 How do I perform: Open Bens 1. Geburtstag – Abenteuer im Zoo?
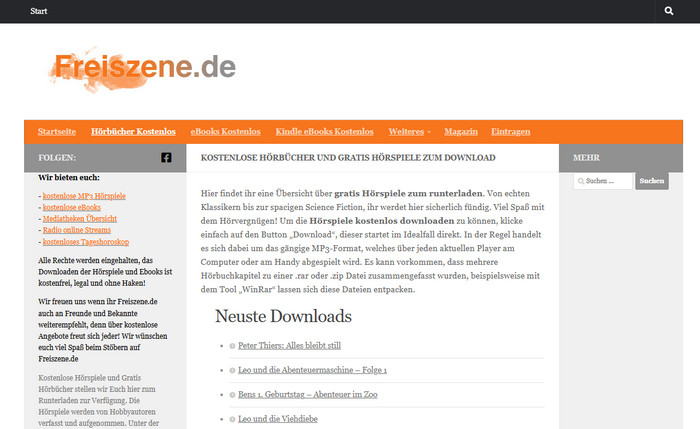308,395
